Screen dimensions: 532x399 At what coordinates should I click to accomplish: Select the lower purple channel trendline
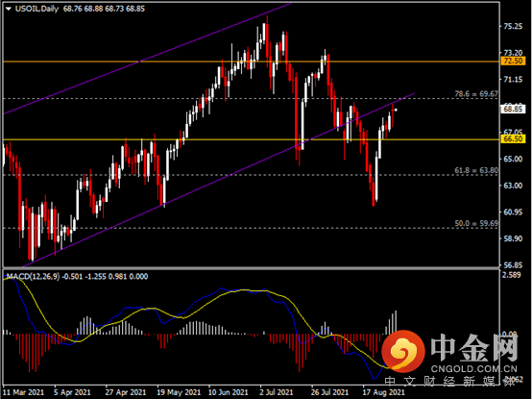click(217, 181)
